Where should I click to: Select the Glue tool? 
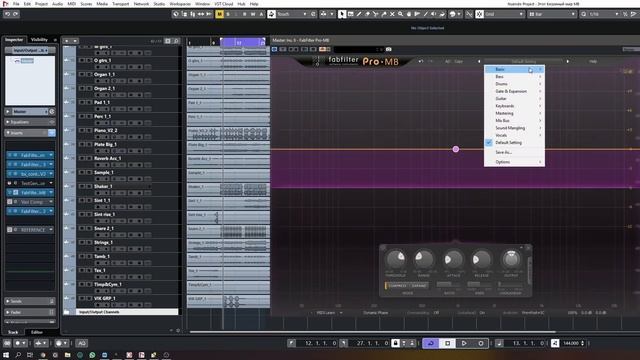click(x=384, y=14)
